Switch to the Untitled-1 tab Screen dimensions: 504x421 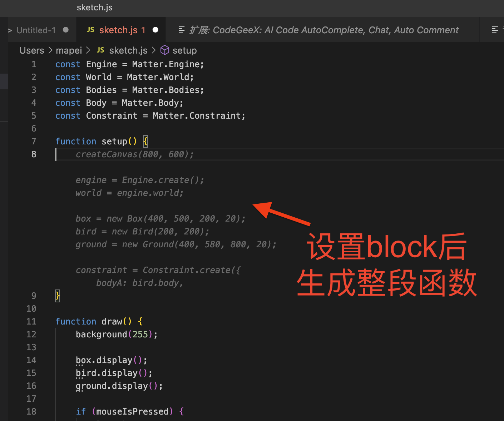[x=36, y=30]
